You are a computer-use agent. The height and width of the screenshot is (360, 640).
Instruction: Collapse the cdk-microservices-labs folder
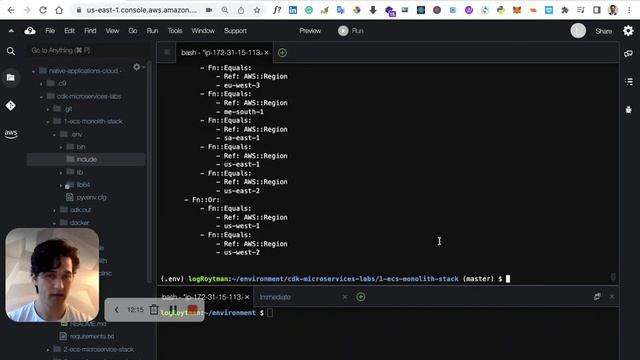(x=41, y=97)
